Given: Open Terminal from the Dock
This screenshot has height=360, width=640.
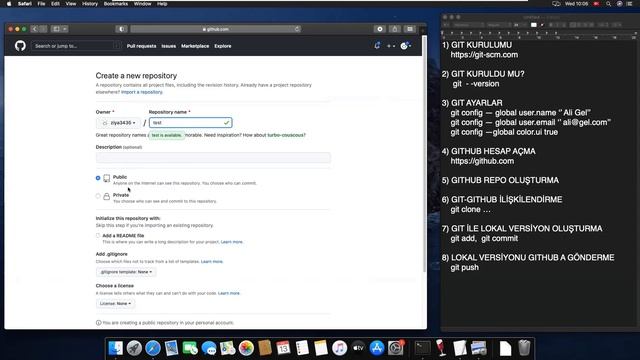Looking at the screenshot, I should [422, 348].
